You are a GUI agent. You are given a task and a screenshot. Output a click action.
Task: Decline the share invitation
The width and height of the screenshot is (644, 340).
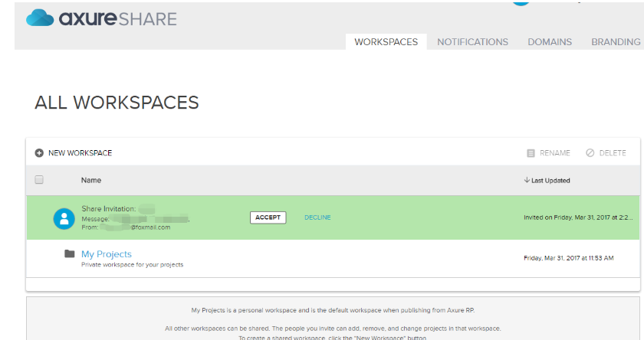point(317,217)
